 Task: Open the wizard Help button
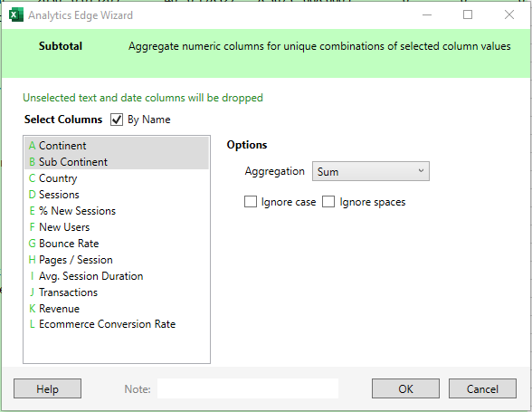[x=47, y=388]
